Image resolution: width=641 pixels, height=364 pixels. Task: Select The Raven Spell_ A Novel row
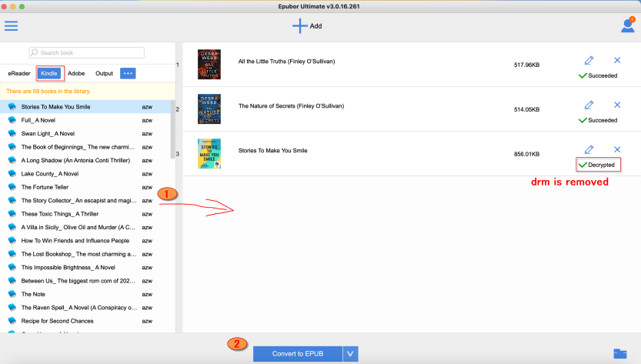[x=85, y=308]
